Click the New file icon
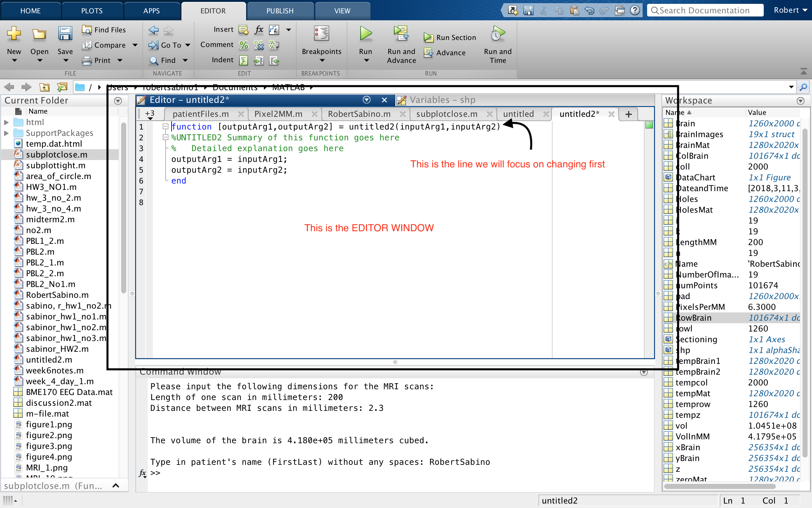The image size is (812, 508). point(14,34)
